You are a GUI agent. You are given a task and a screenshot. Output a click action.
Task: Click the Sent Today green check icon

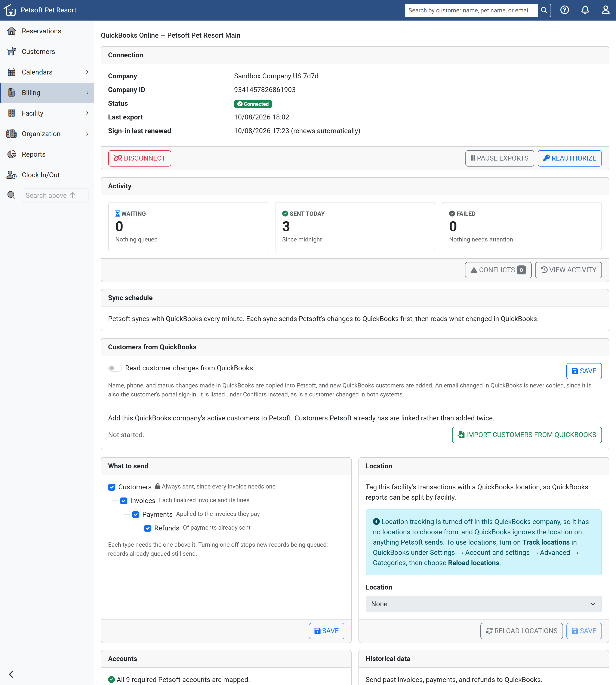285,214
